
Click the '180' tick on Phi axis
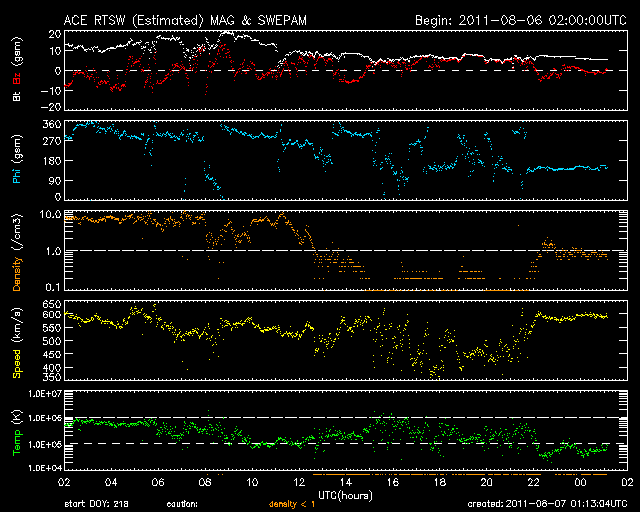(52, 161)
